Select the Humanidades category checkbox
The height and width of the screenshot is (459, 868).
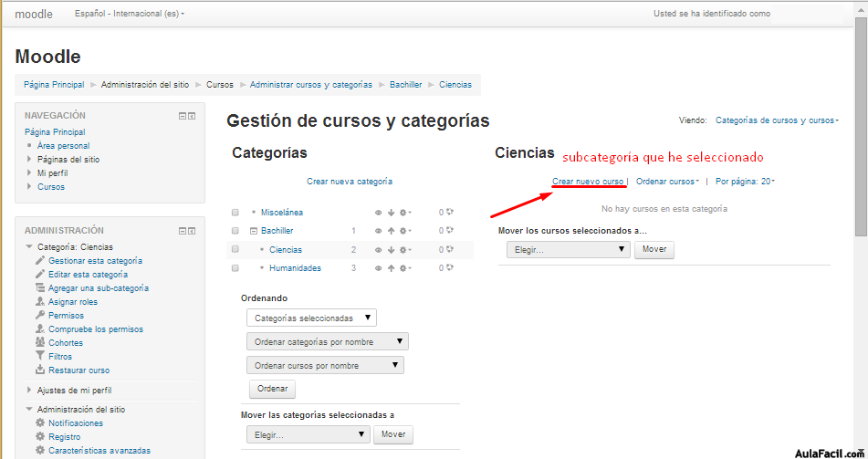pos(235,268)
